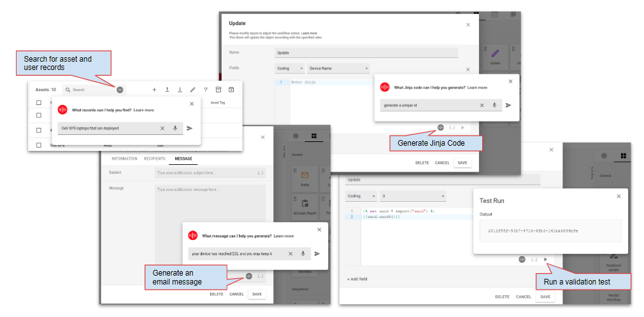644x317 pixels.
Task: Click microphone in Jinja code prompt
Action: (x=494, y=105)
